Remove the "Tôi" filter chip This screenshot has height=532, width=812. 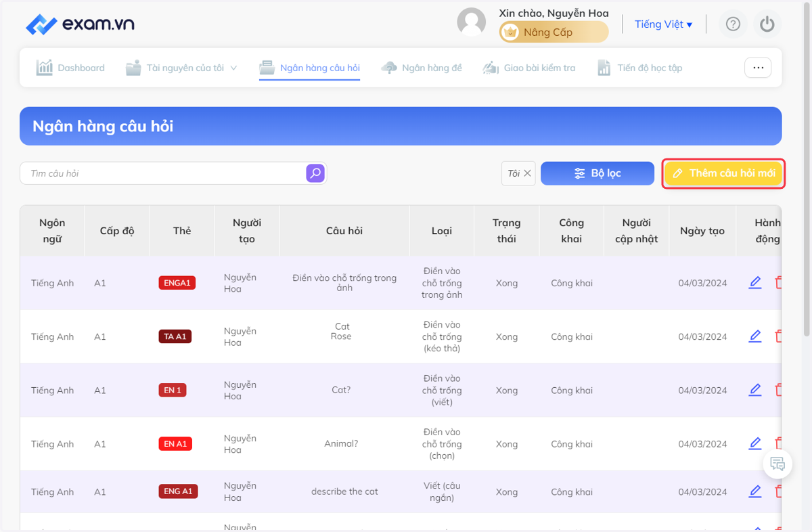pyautogui.click(x=527, y=173)
